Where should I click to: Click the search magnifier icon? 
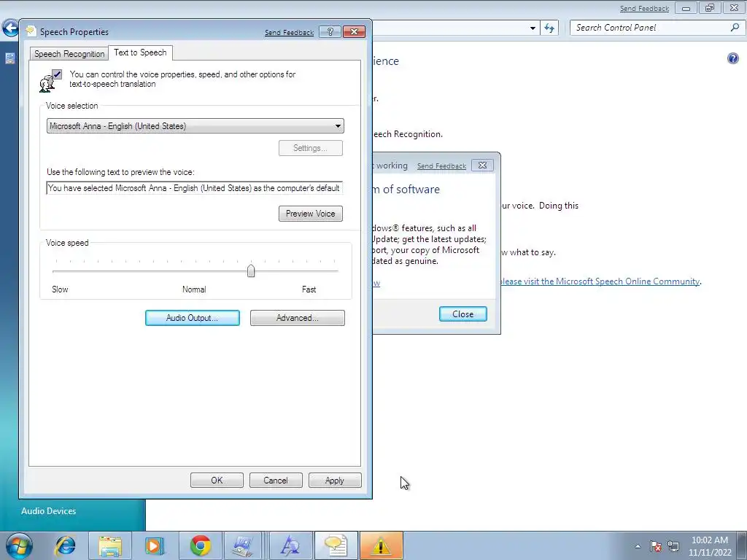point(735,28)
